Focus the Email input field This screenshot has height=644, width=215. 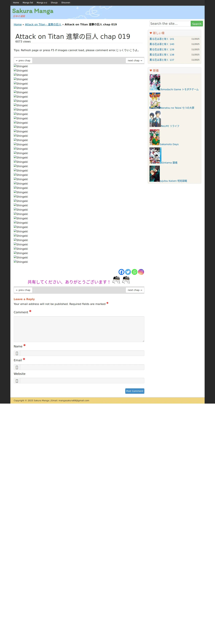pyautogui.click(x=82, y=367)
